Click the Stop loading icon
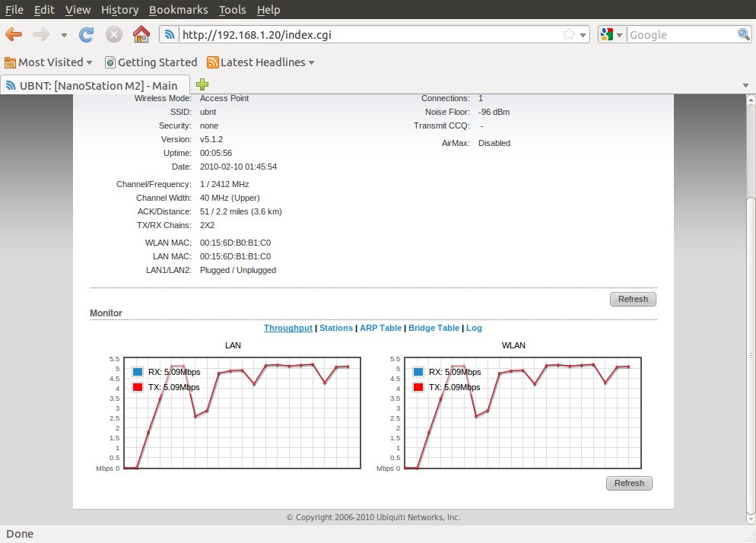The width and height of the screenshot is (756, 543). click(113, 34)
